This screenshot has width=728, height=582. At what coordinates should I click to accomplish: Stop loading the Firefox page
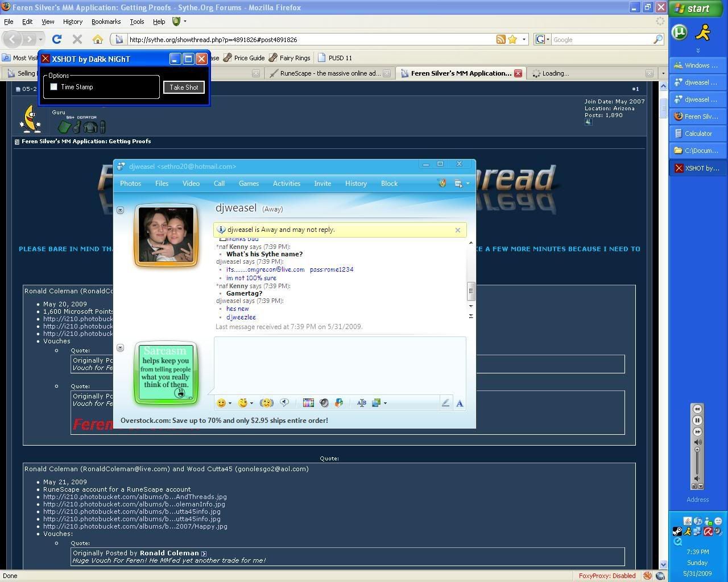point(77,39)
